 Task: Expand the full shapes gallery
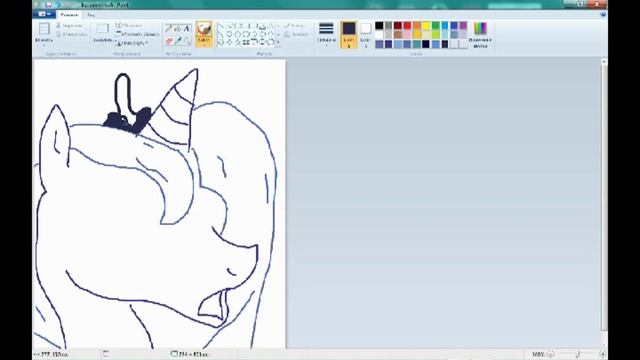pos(278,42)
